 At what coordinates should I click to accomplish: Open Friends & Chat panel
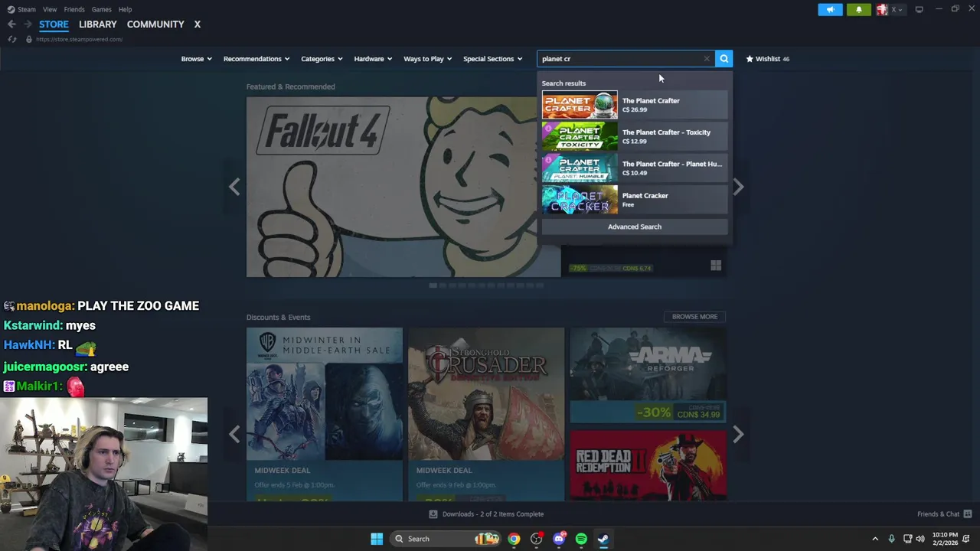(944, 514)
